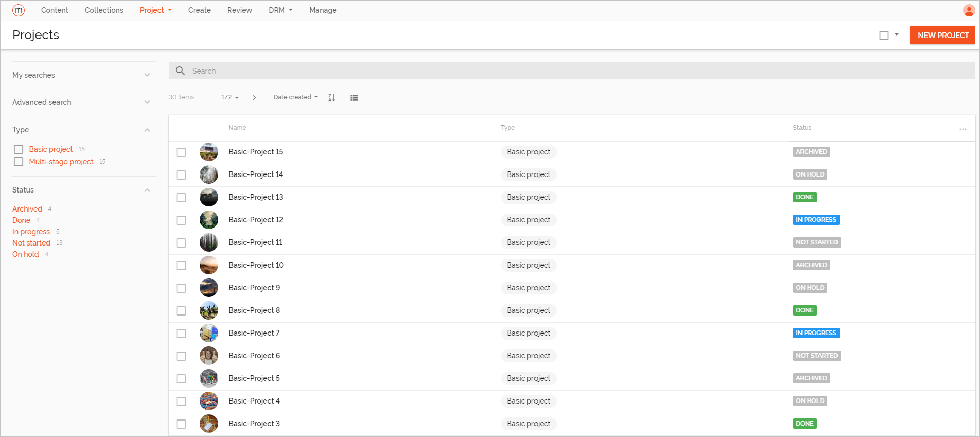Filter by Done status
Screen dimensions: 980x437
point(21,220)
